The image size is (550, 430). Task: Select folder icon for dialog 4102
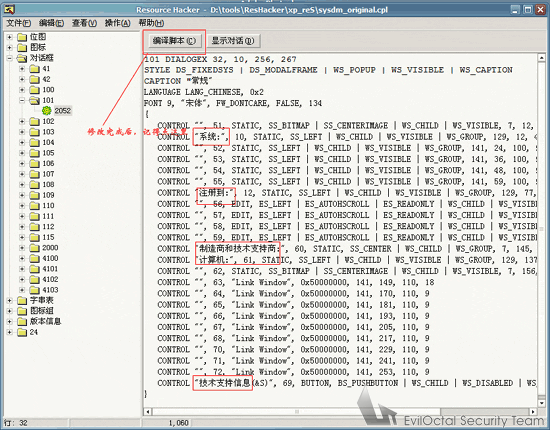34,280
